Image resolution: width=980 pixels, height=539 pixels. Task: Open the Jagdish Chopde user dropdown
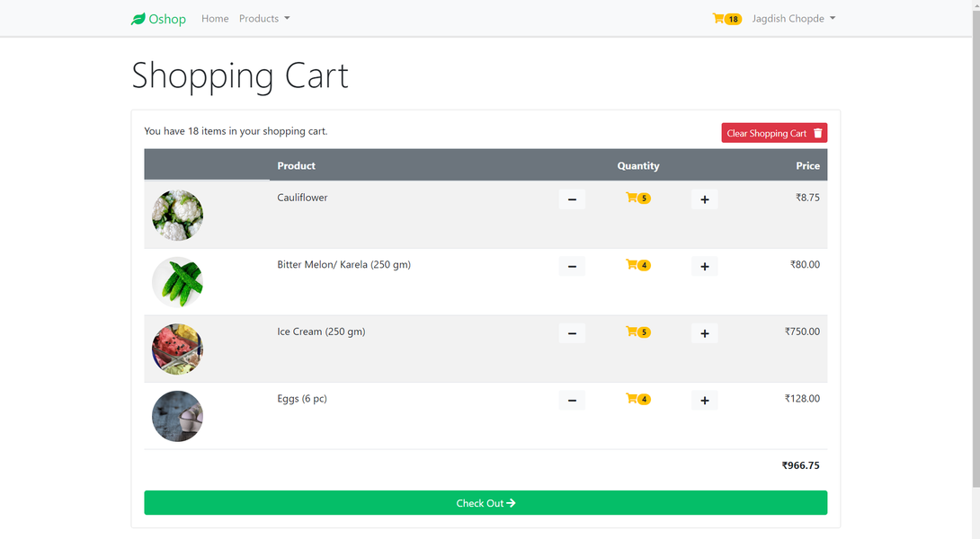793,19
